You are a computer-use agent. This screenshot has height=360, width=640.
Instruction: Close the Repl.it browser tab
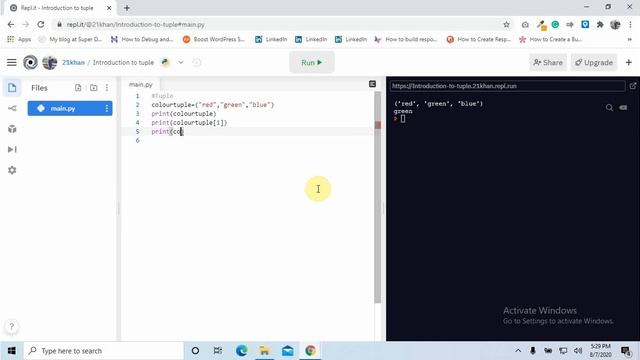point(109,8)
